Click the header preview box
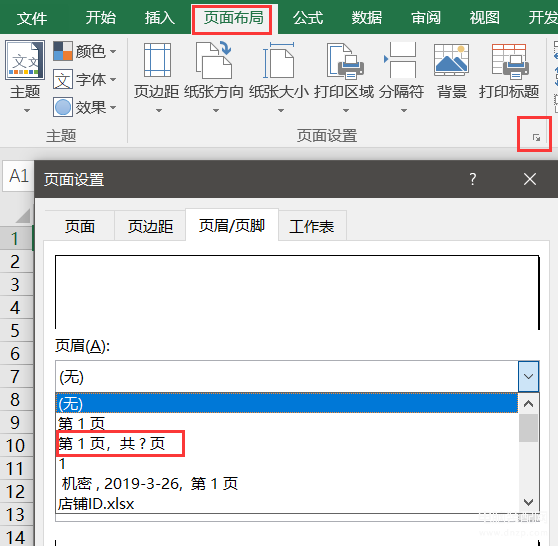The width and height of the screenshot is (558, 546). pyautogui.click(x=297, y=292)
